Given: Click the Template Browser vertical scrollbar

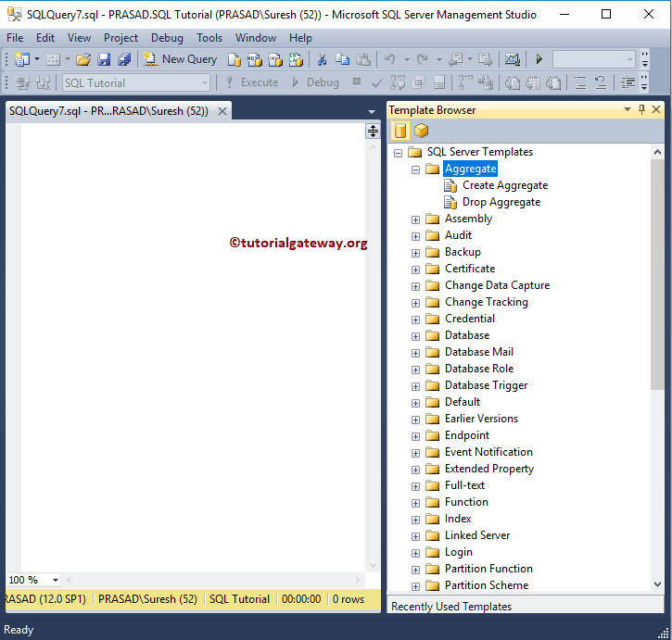Looking at the screenshot, I should [657, 274].
